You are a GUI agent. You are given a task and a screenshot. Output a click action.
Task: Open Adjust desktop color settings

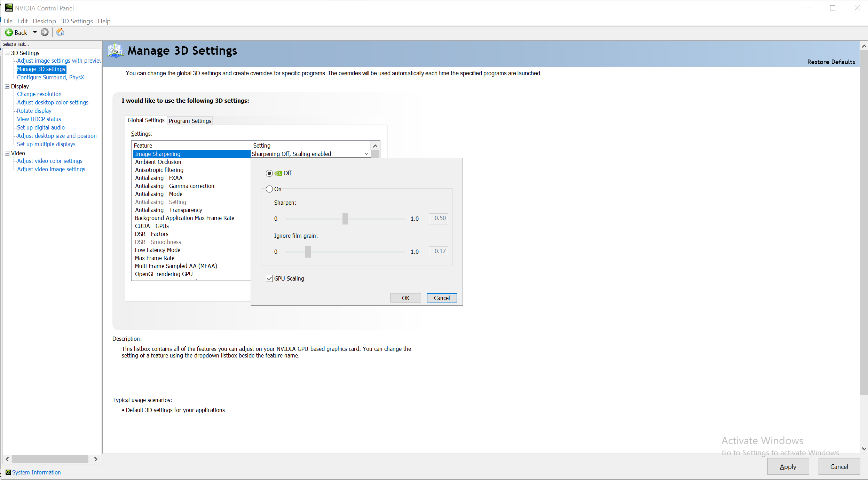(53, 102)
